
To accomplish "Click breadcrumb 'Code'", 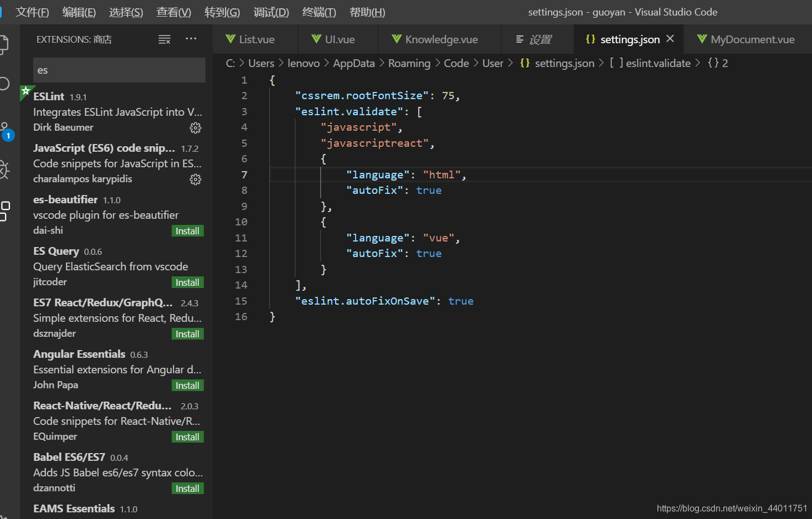I will pyautogui.click(x=456, y=63).
